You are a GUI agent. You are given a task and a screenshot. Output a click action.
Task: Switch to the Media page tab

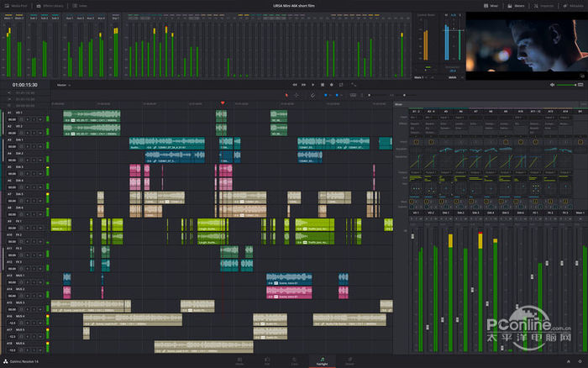239,362
